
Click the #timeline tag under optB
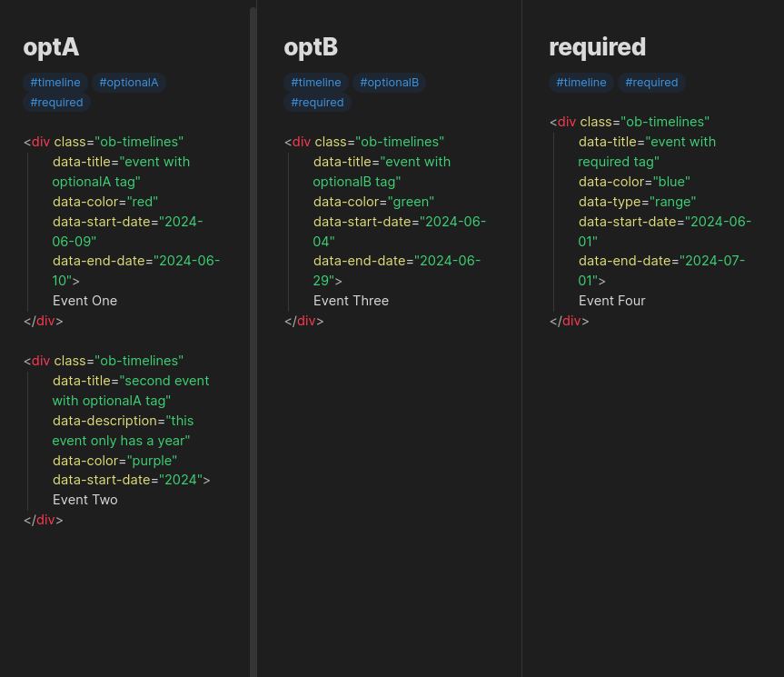[x=316, y=82]
